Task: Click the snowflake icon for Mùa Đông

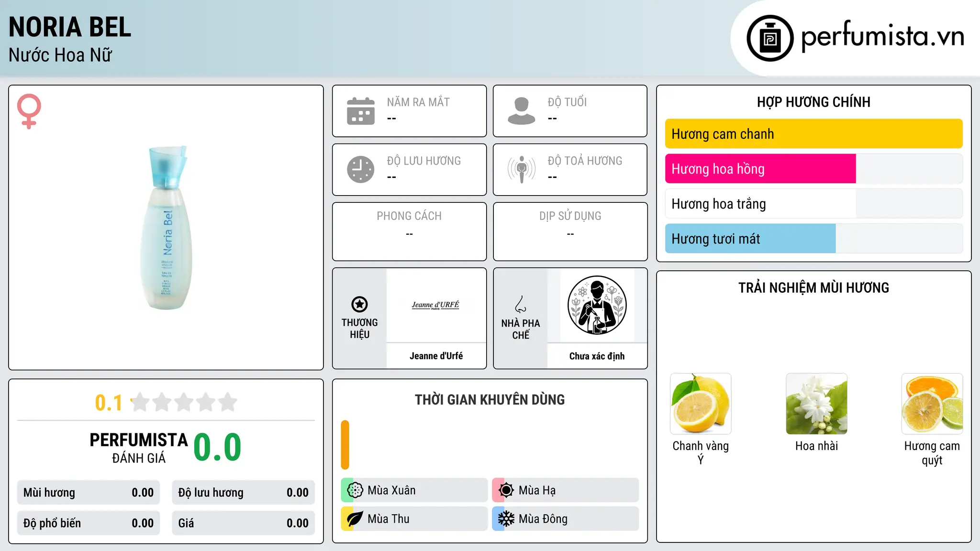Action: tap(506, 519)
